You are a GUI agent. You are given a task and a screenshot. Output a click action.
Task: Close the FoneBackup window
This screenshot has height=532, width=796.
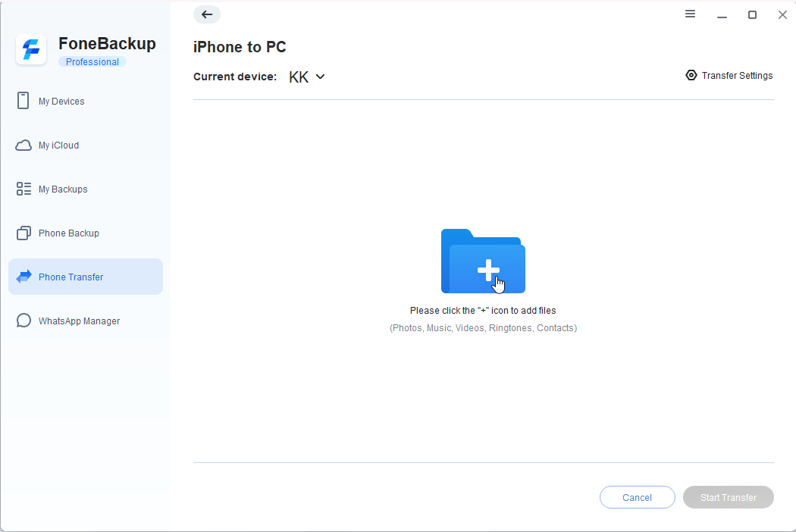coord(782,14)
